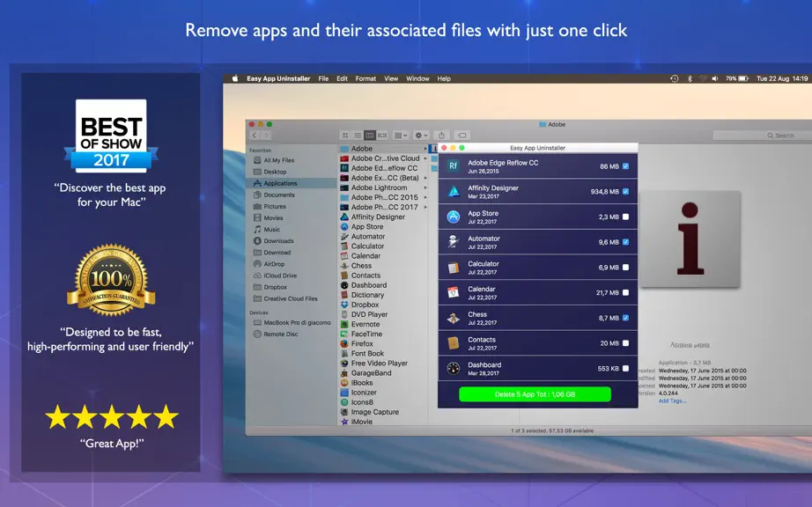The image size is (812, 507).
Task: Click the Bluetooth icon in menu bar
Action: coord(690,78)
